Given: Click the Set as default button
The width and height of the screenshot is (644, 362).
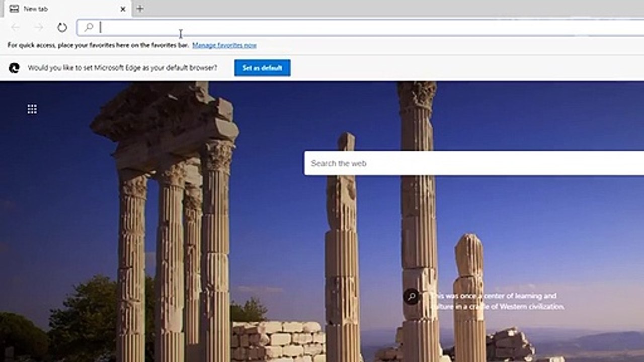Looking at the screenshot, I should tap(262, 68).
